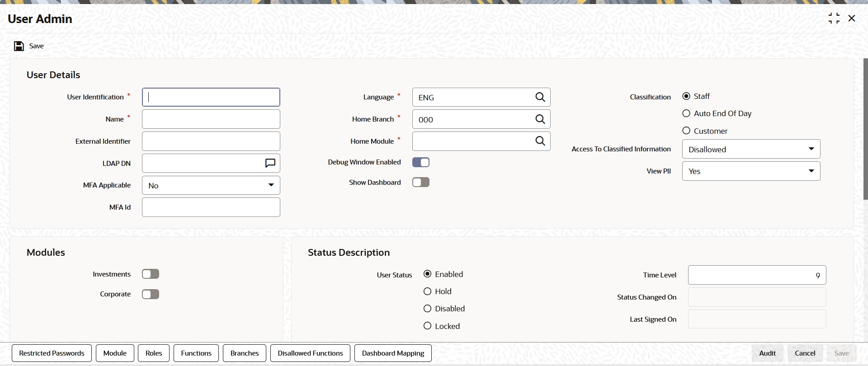Open the MFA Applicable dropdown
This screenshot has height=366, width=868.
211,185
